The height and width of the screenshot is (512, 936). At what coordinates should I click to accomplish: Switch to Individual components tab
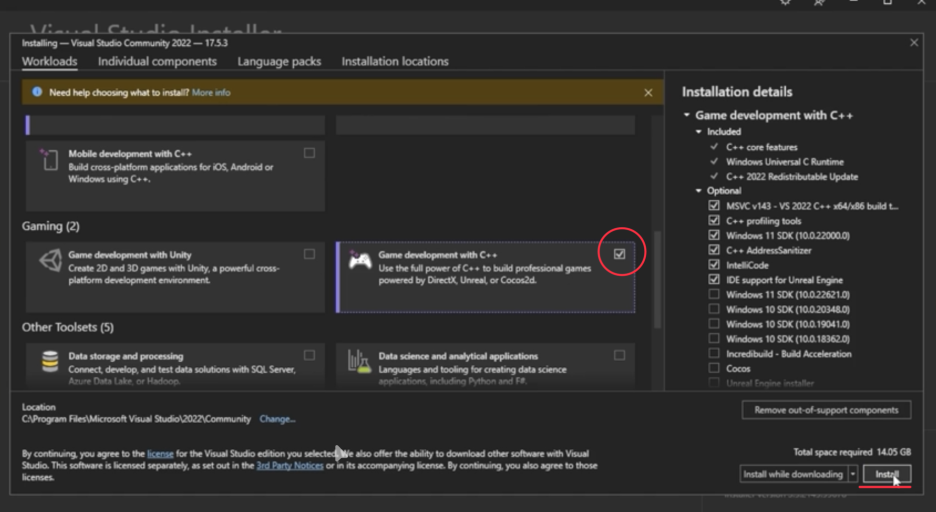157,61
